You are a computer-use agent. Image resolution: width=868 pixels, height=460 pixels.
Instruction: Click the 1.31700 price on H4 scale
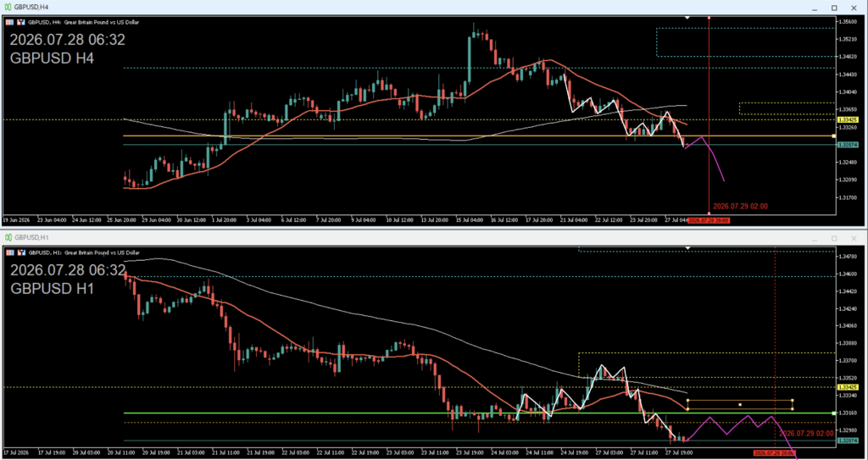coord(848,197)
